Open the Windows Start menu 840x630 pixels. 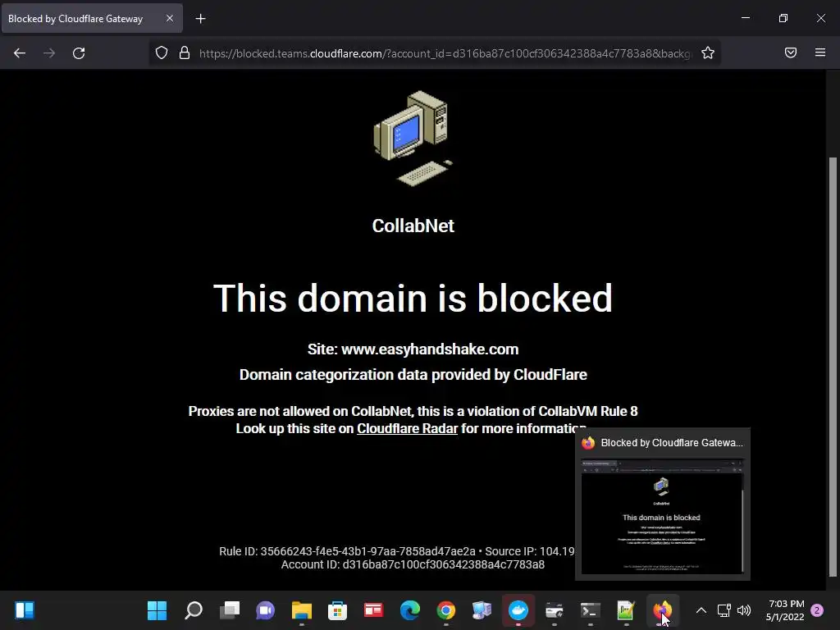pos(157,610)
